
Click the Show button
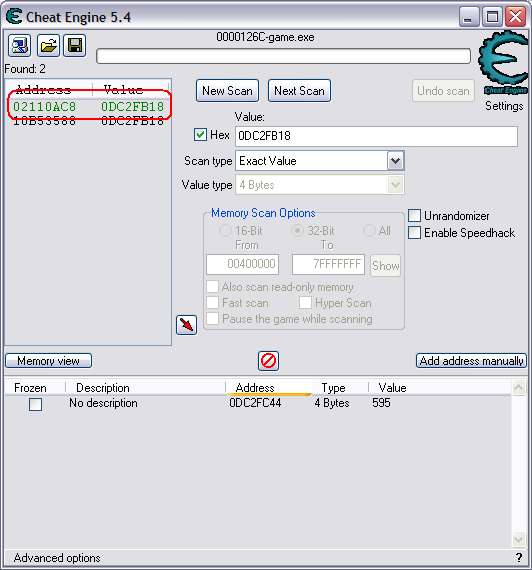coord(385,265)
